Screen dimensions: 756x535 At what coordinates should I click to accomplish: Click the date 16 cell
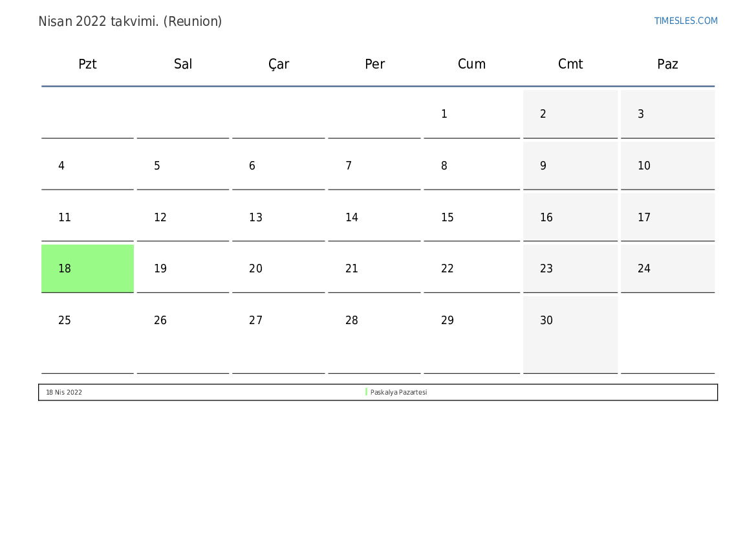point(570,217)
